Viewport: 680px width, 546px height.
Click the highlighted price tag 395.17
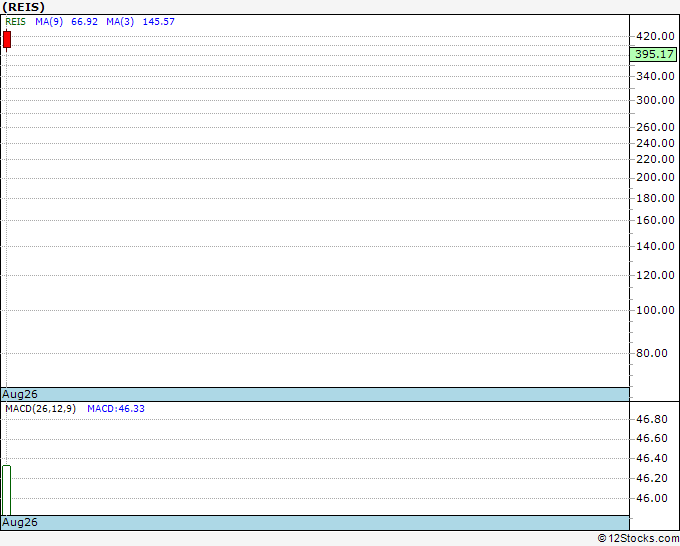654,54
